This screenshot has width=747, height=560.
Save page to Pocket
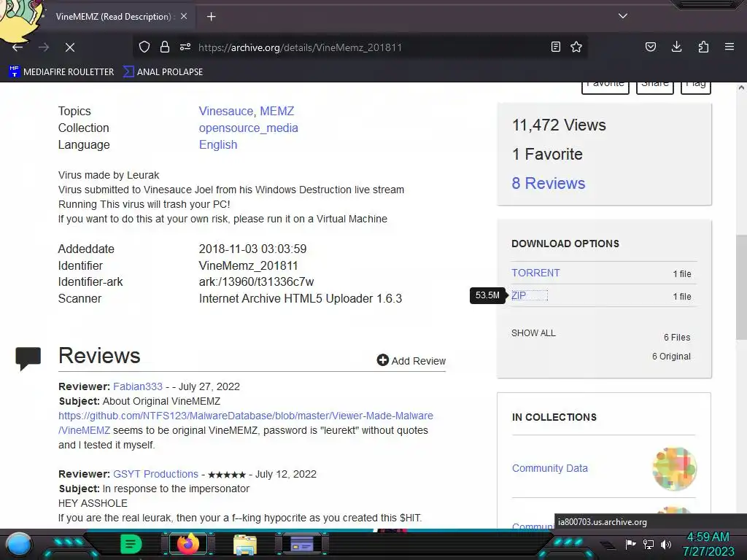point(650,47)
